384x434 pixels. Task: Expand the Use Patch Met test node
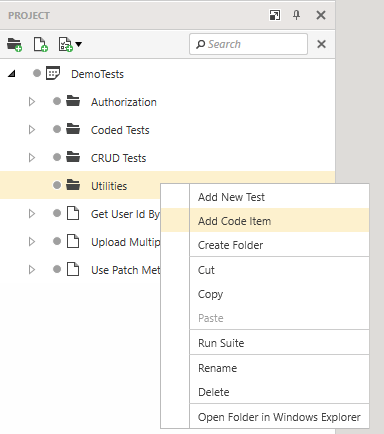[32, 270]
